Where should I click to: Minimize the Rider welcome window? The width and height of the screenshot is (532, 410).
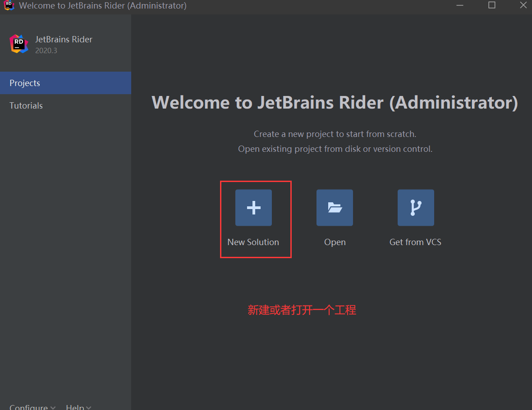[x=459, y=5]
